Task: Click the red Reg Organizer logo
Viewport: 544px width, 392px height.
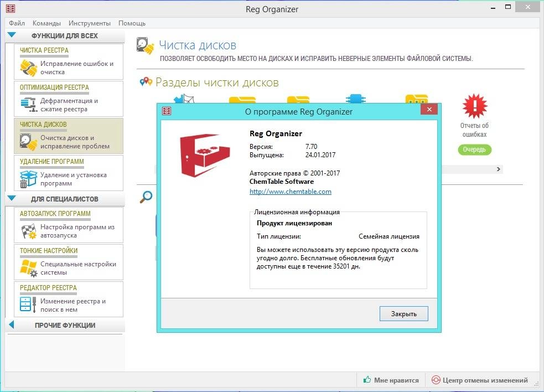Action: coord(205,155)
